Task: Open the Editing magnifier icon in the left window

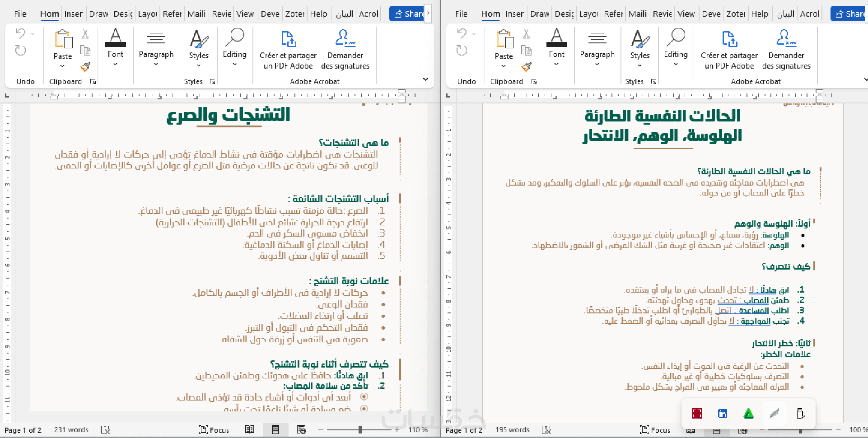Action: (235, 37)
